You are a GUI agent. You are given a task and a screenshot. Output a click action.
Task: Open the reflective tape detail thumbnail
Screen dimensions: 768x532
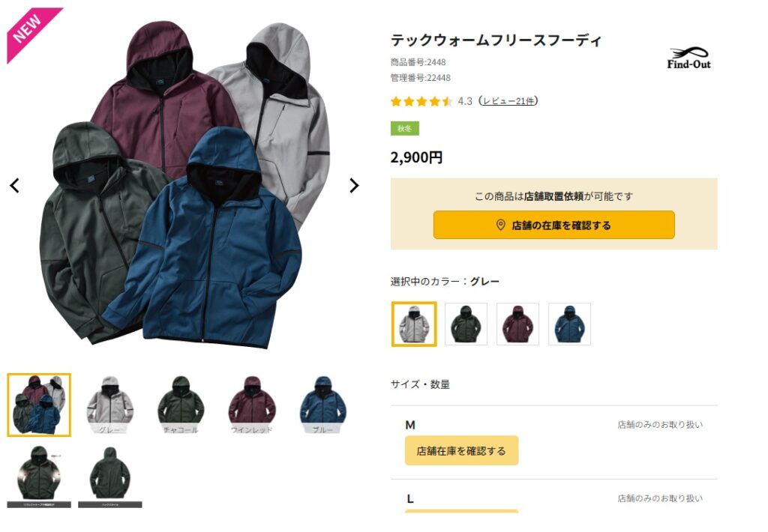point(39,477)
